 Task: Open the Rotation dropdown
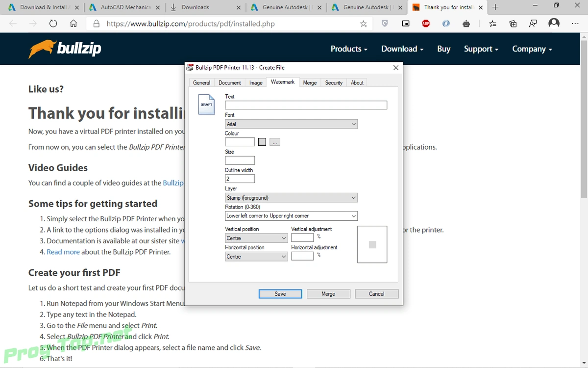291,216
